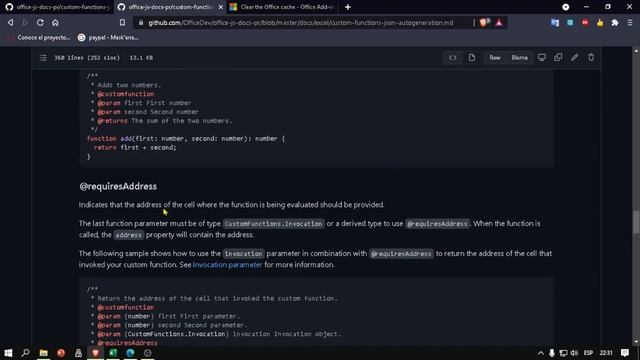This screenshot has width=640, height=360.
Task: Open the ESP language indicator
Action: 588,353
